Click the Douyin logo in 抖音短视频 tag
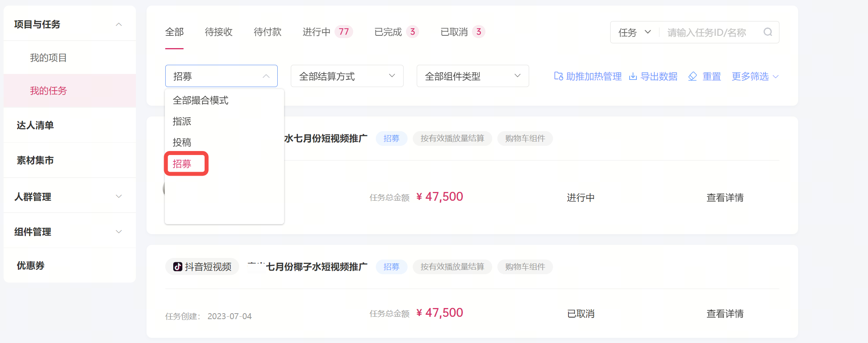 pyautogui.click(x=178, y=267)
